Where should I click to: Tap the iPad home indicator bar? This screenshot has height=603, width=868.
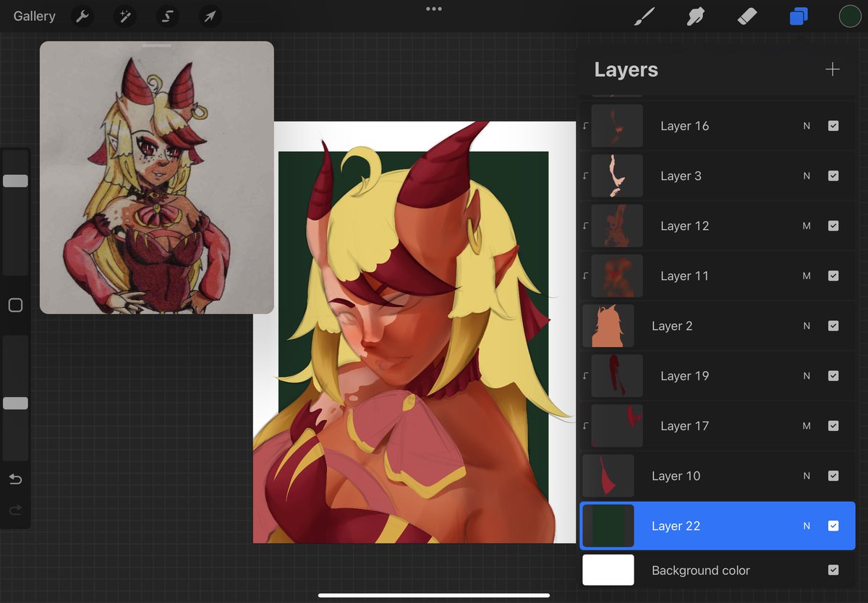point(433,596)
